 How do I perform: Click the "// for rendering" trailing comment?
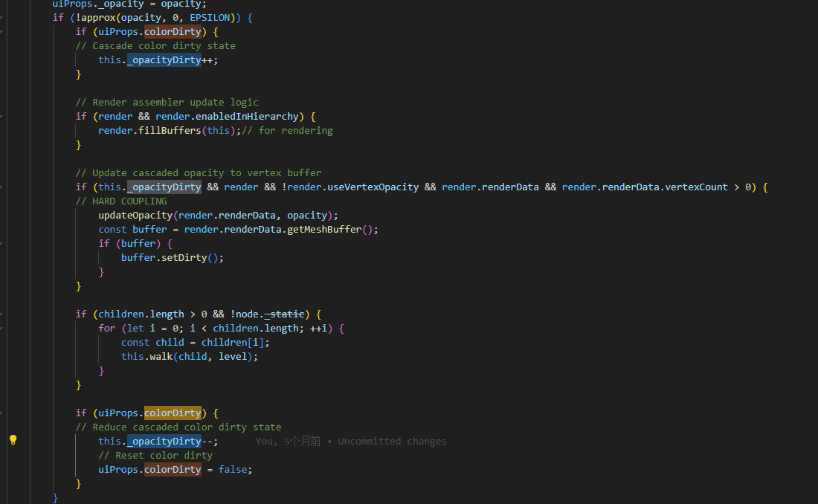288,130
